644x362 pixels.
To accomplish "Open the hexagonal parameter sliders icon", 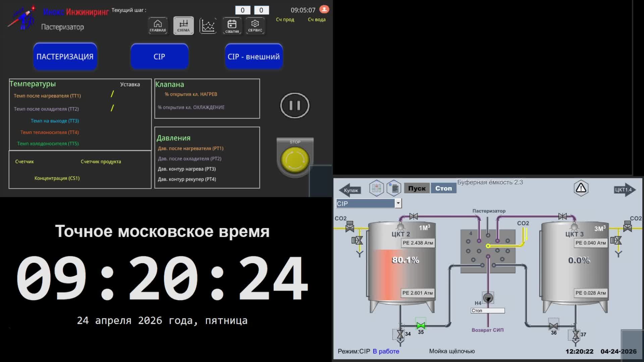I will [376, 188].
